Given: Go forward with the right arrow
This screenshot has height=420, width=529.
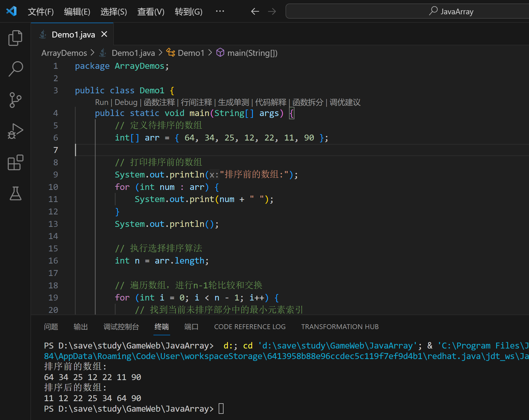Looking at the screenshot, I should (272, 11).
